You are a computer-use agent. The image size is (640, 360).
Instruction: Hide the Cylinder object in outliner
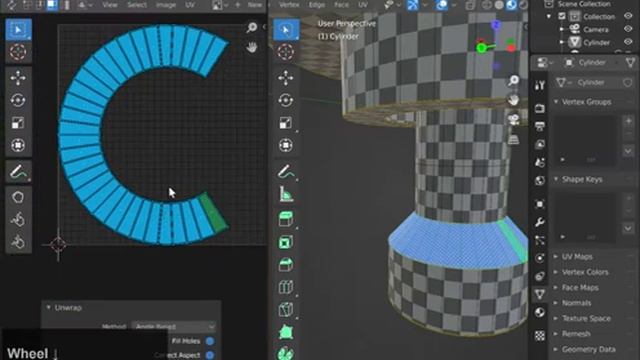coord(628,42)
